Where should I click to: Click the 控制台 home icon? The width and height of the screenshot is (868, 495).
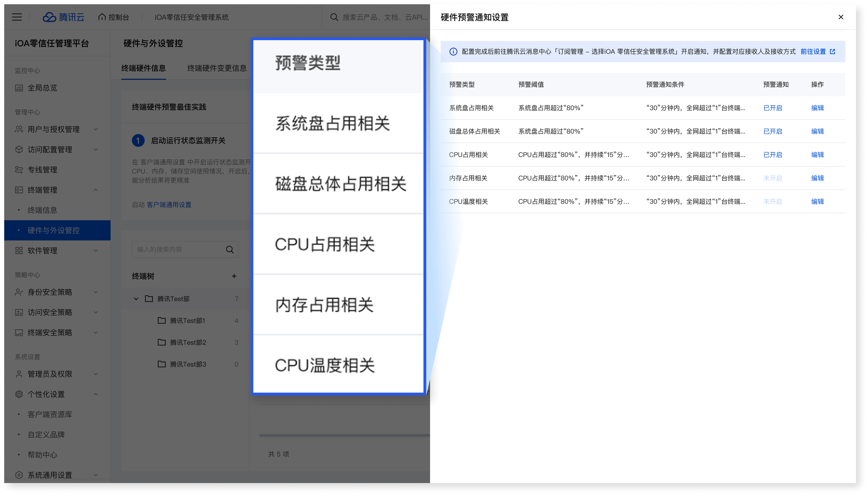click(x=102, y=17)
